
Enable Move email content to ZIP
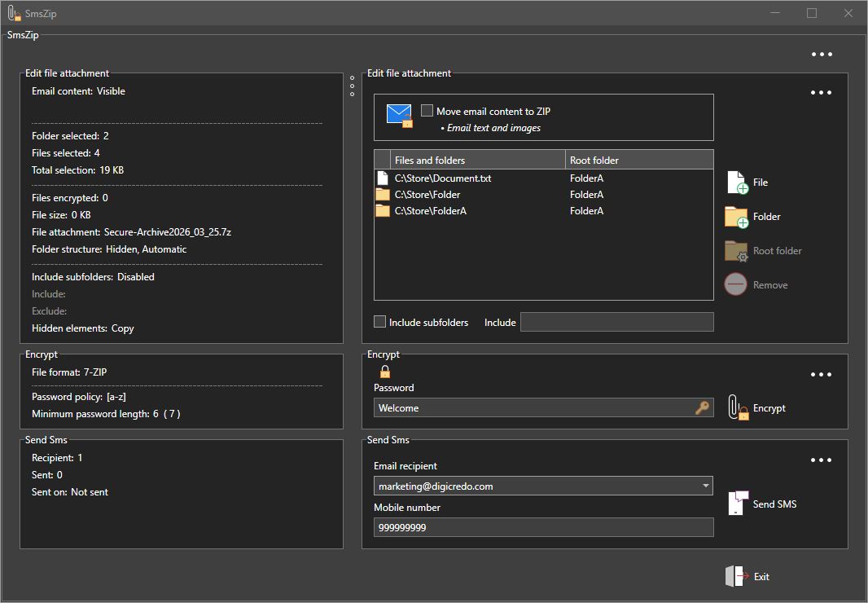427,111
